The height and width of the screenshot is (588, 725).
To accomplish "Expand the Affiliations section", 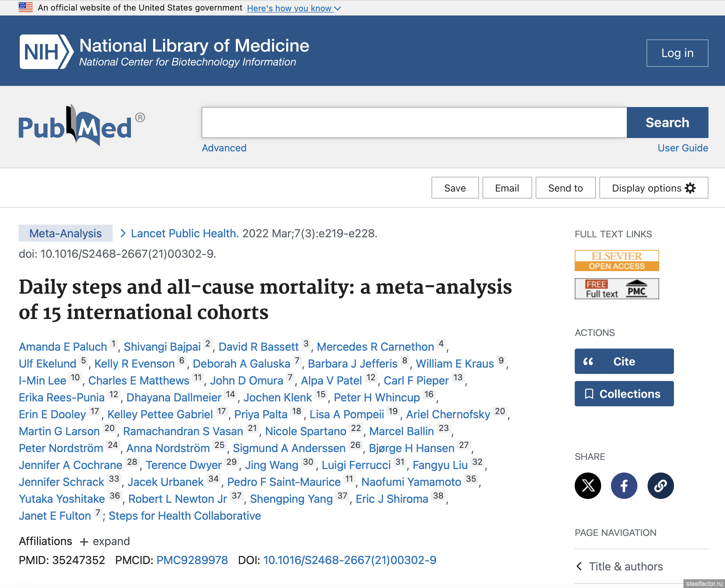I will (x=105, y=541).
